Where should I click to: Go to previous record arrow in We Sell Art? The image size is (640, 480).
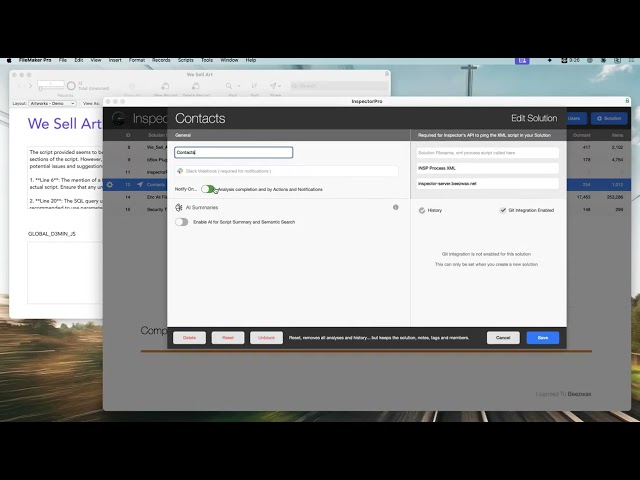pyautogui.click(x=19, y=86)
